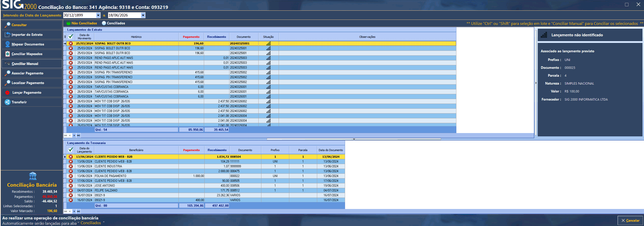The height and width of the screenshot is (226, 644).
Task: Click the Natureza value SIMPLES NACIONAL
Action: [579, 83]
